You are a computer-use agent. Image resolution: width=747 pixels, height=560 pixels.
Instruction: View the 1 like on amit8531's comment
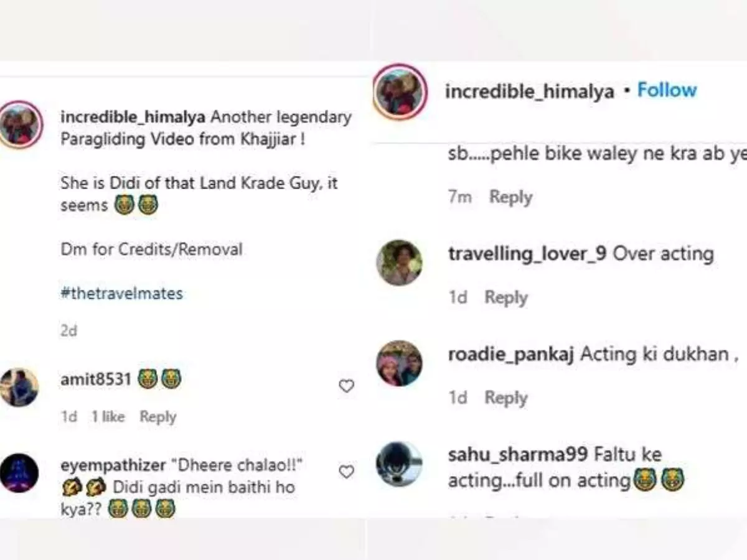tap(108, 417)
